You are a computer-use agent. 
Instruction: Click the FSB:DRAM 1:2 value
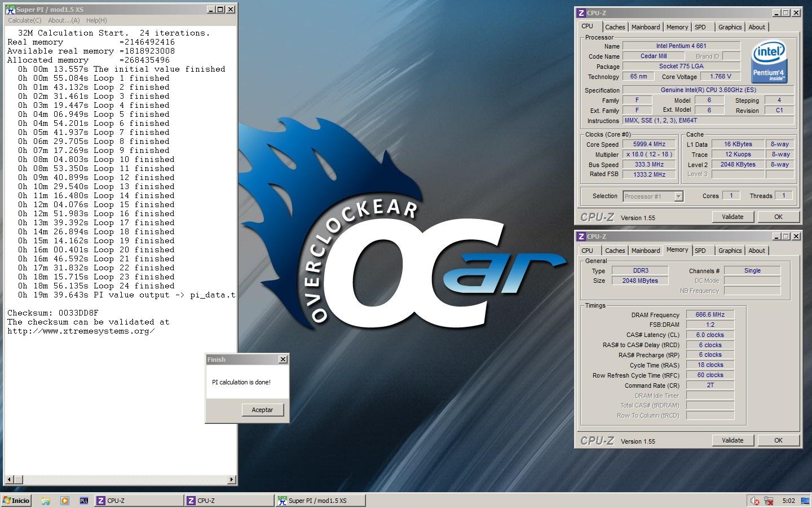tap(710, 325)
